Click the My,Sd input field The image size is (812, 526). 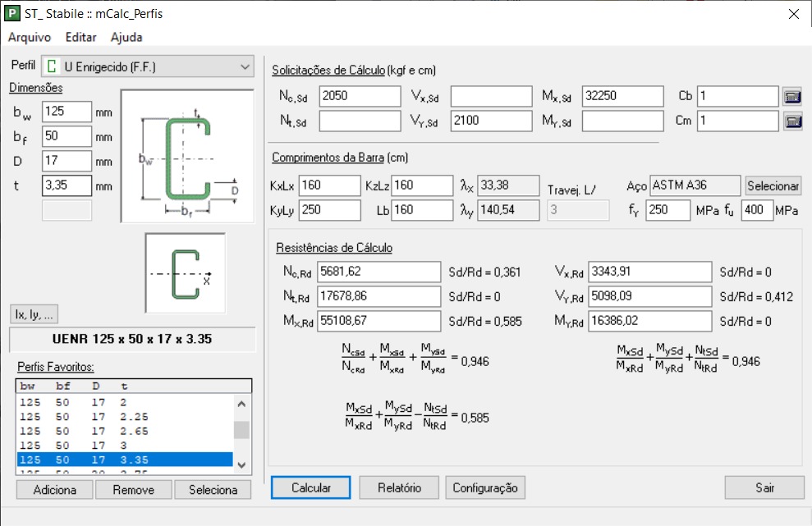623,121
